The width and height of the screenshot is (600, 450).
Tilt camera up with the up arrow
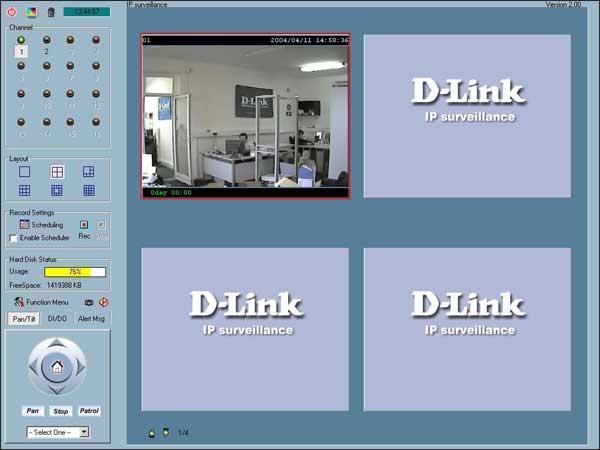click(57, 343)
